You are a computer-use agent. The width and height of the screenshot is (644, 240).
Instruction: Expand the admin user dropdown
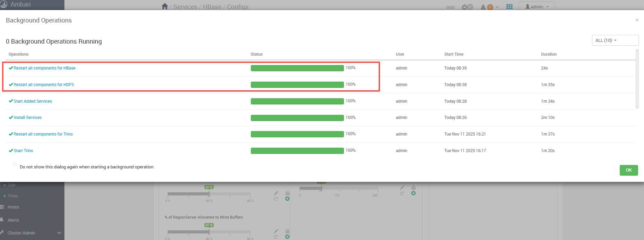click(537, 7)
